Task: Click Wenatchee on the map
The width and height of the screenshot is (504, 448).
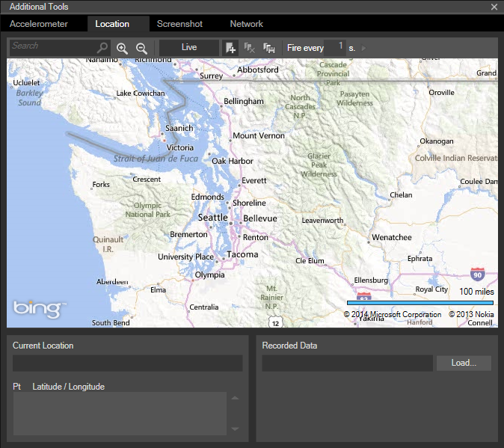Action: pos(392,238)
